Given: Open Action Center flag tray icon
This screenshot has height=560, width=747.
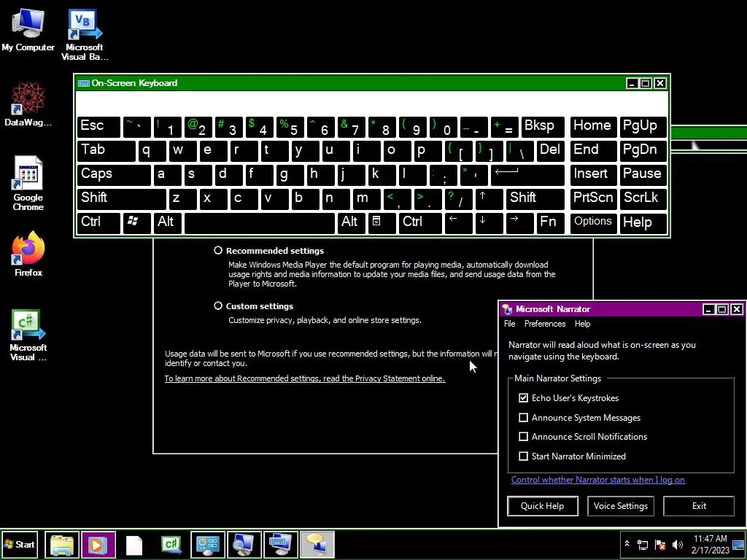Looking at the screenshot, I should pyautogui.click(x=660, y=545).
